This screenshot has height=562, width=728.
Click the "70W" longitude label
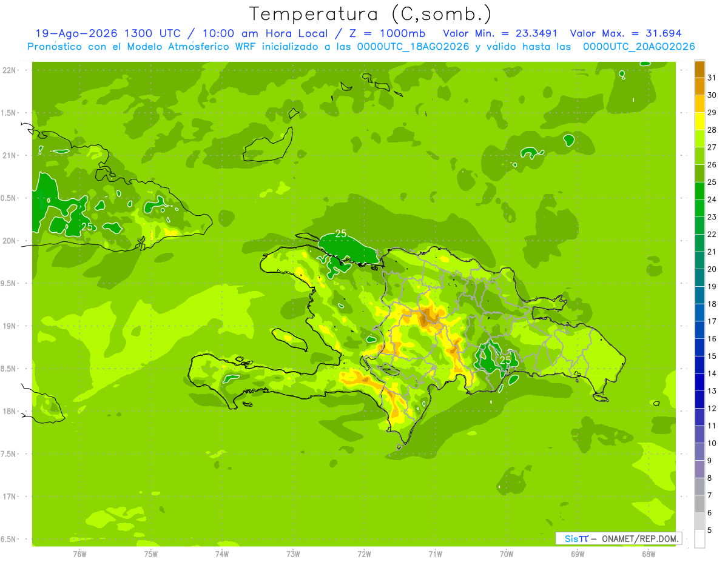click(507, 554)
